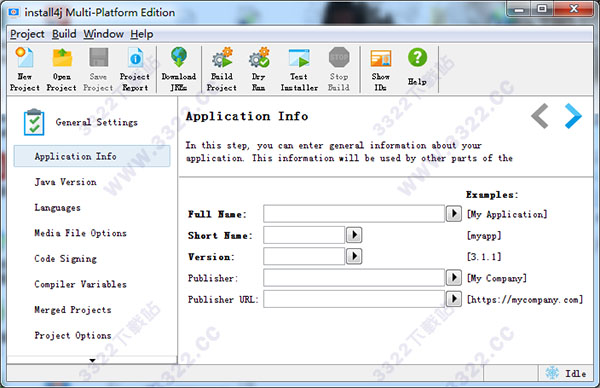The height and width of the screenshot is (388, 600).
Task: Click the install4j title bar icon
Action: [x=14, y=12]
